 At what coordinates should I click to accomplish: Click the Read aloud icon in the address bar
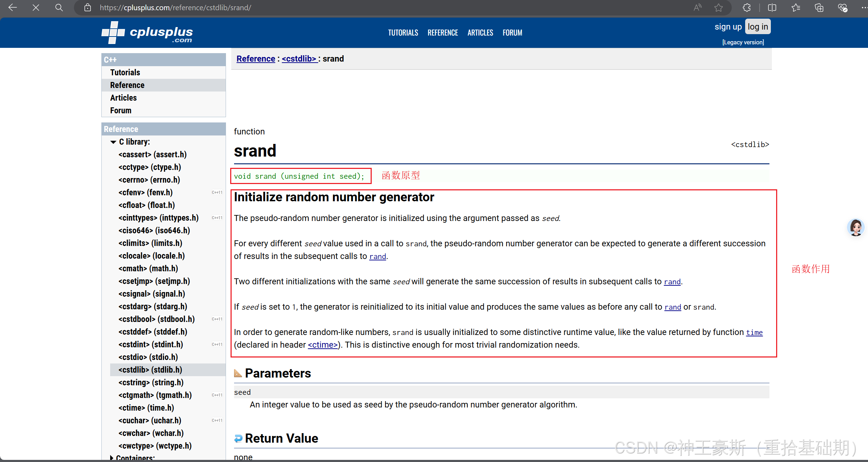pyautogui.click(x=697, y=7)
